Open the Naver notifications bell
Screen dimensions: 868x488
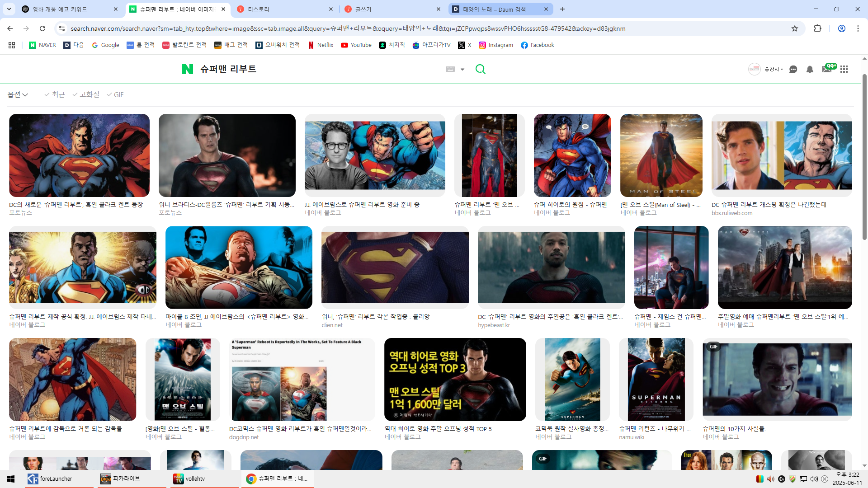point(810,69)
